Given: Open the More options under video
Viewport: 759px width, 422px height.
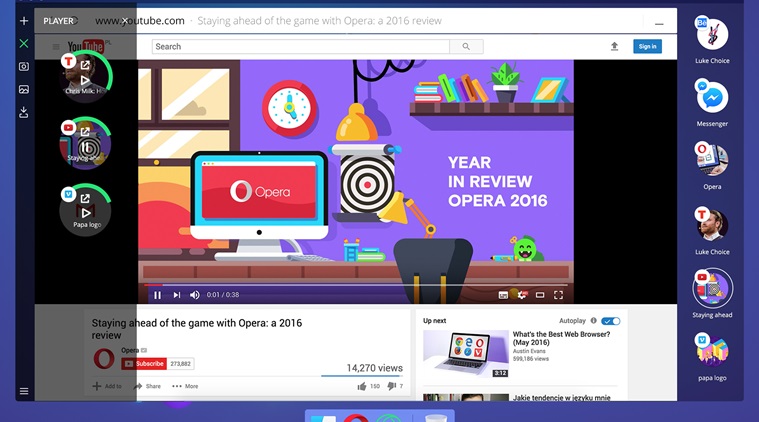Looking at the screenshot, I should (185, 386).
